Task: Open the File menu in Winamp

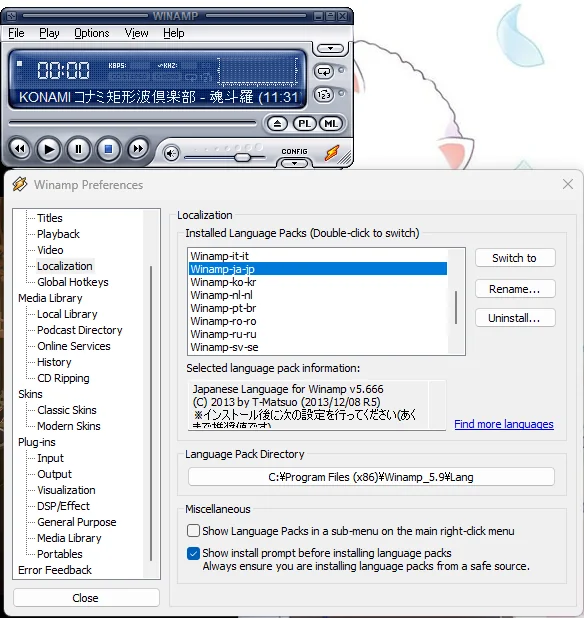Action: (x=16, y=33)
